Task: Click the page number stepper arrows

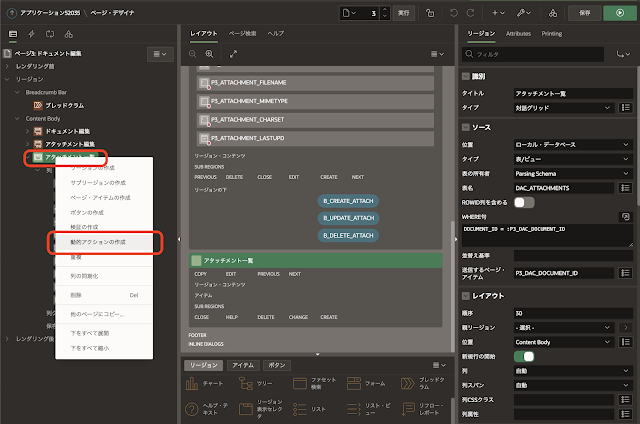Action: point(384,13)
